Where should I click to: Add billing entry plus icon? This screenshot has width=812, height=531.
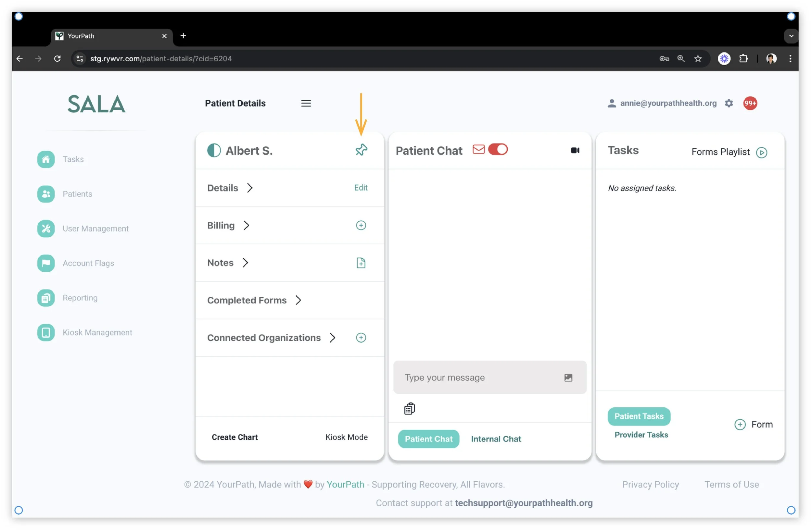(361, 226)
